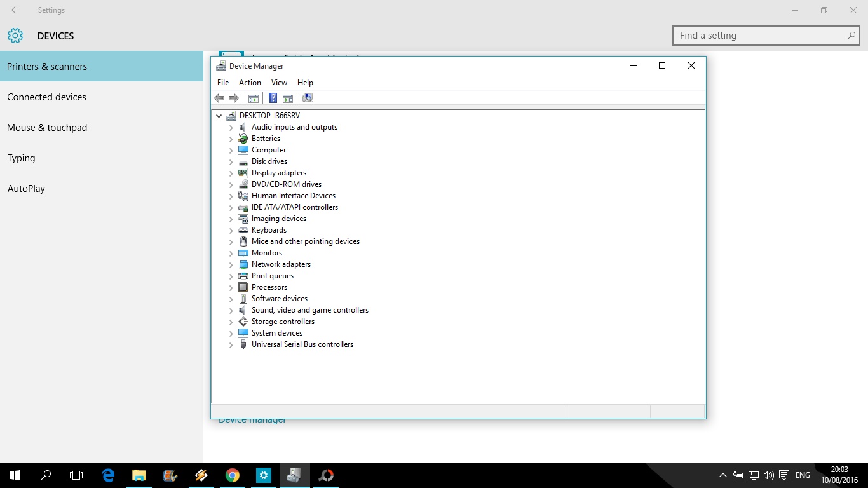The image size is (868, 488).
Task: Switch to the Printers & scanners section
Action: pos(47,66)
